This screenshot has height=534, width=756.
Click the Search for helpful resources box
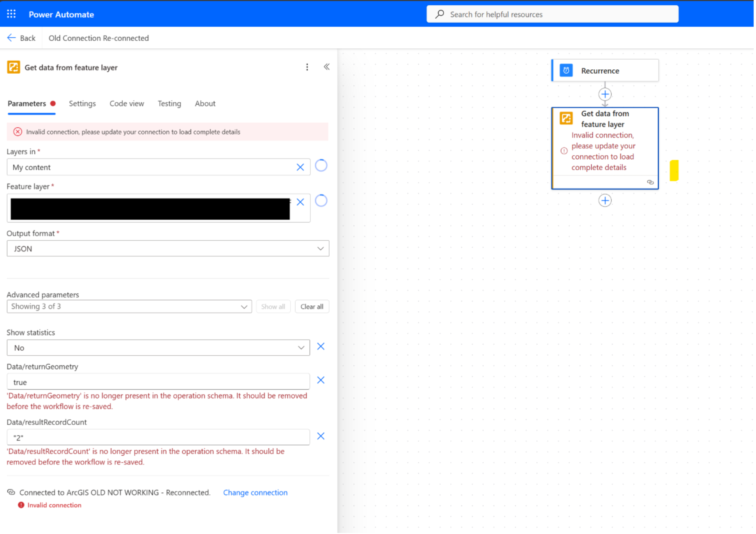552,14
